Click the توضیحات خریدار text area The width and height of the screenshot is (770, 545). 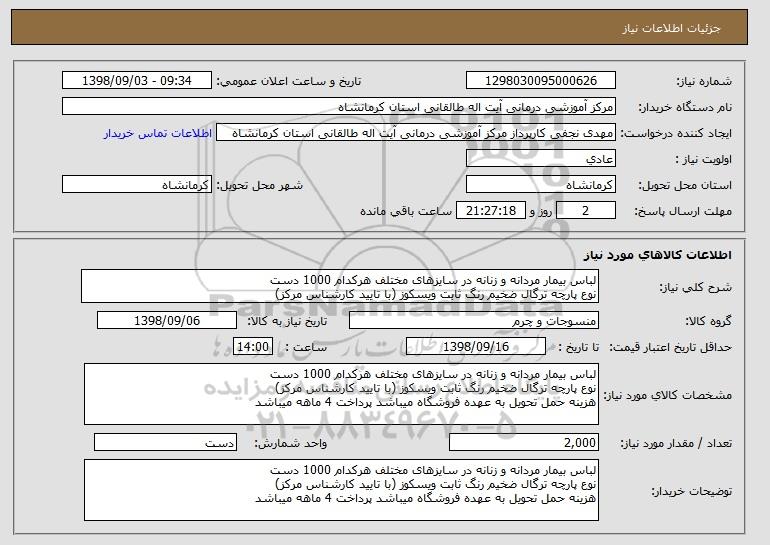pyautogui.click(x=341, y=490)
